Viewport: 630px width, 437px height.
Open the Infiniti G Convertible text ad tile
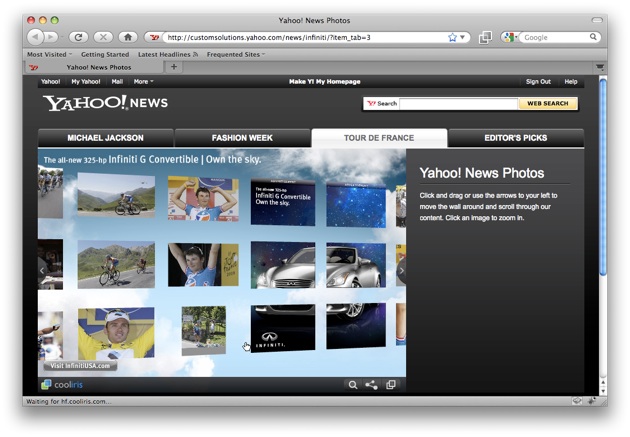283,202
